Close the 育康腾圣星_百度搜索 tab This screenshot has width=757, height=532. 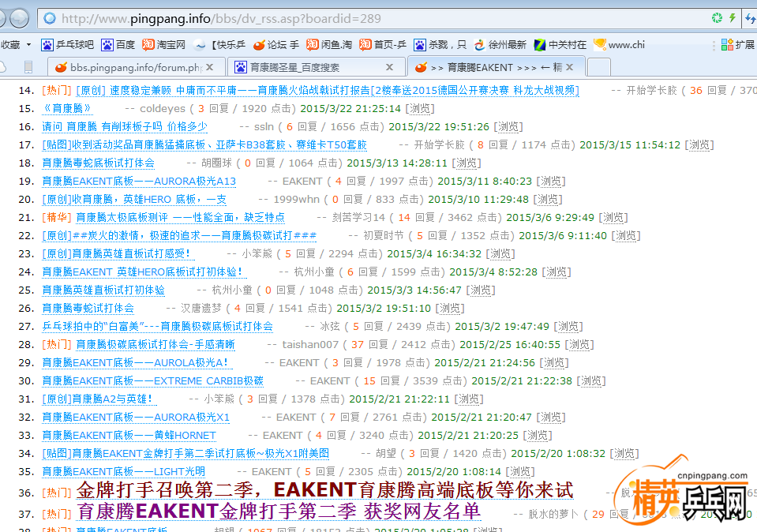point(390,67)
